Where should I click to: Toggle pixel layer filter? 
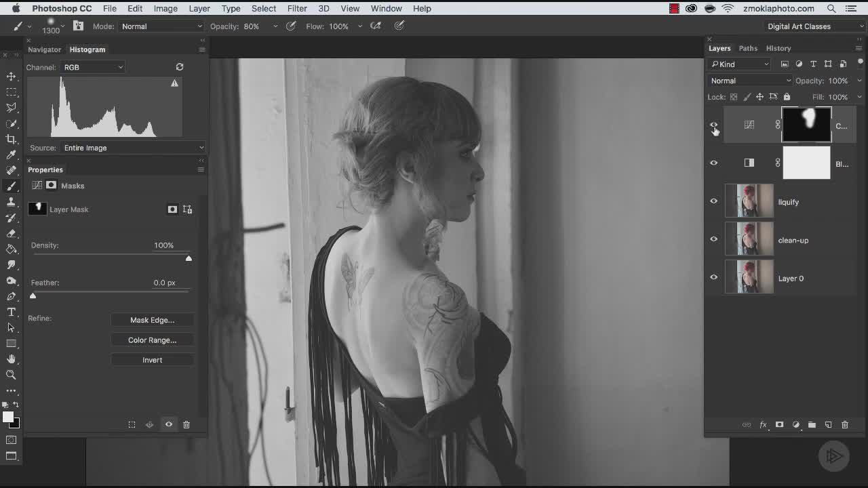click(x=785, y=64)
